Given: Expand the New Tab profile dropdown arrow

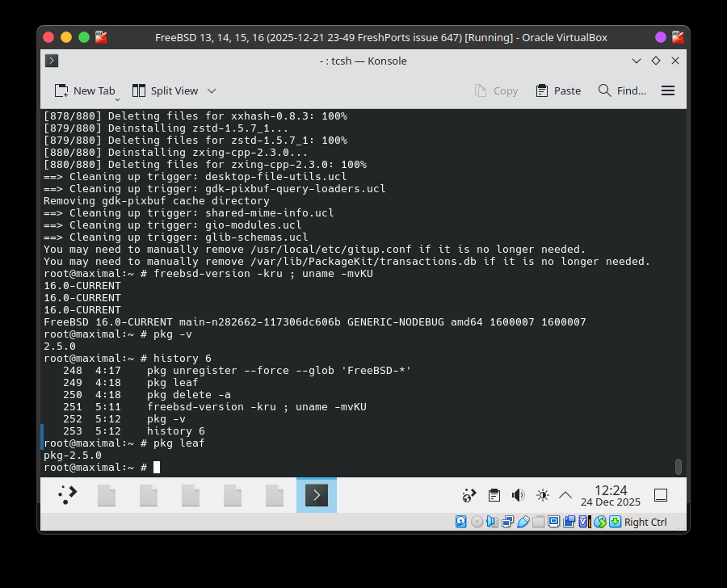Looking at the screenshot, I should (118, 99).
